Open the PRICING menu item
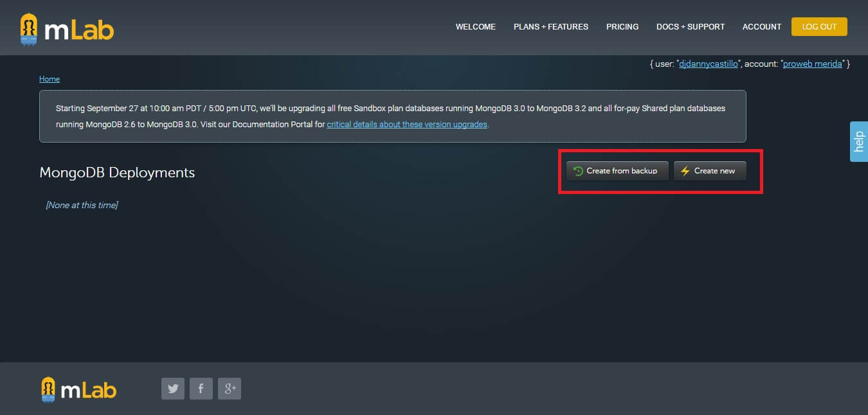The image size is (868, 415). 622,27
